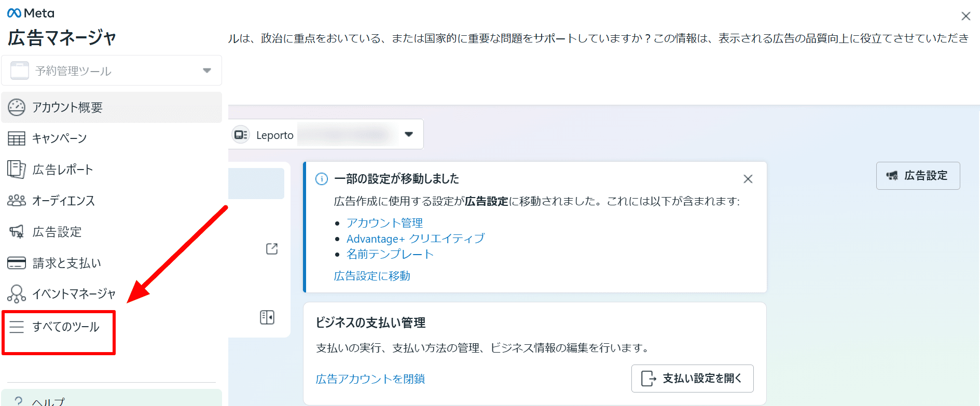Viewport: 980px width, 406px height.
Task: Follow the 広告設定に移動 link
Action: [x=372, y=276]
